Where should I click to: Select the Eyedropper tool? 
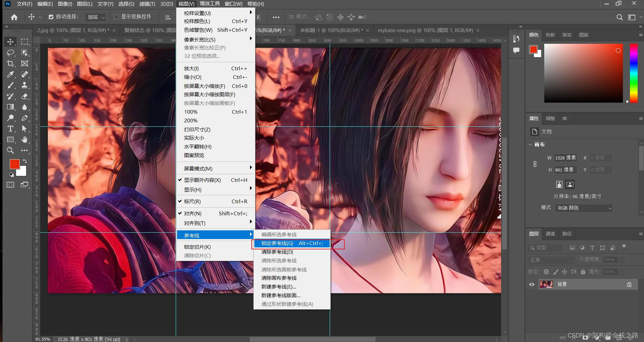point(10,74)
